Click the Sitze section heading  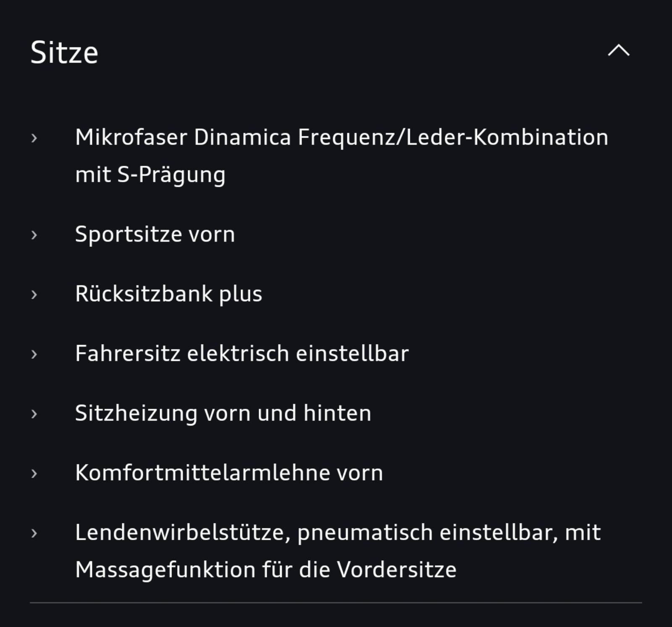click(64, 52)
